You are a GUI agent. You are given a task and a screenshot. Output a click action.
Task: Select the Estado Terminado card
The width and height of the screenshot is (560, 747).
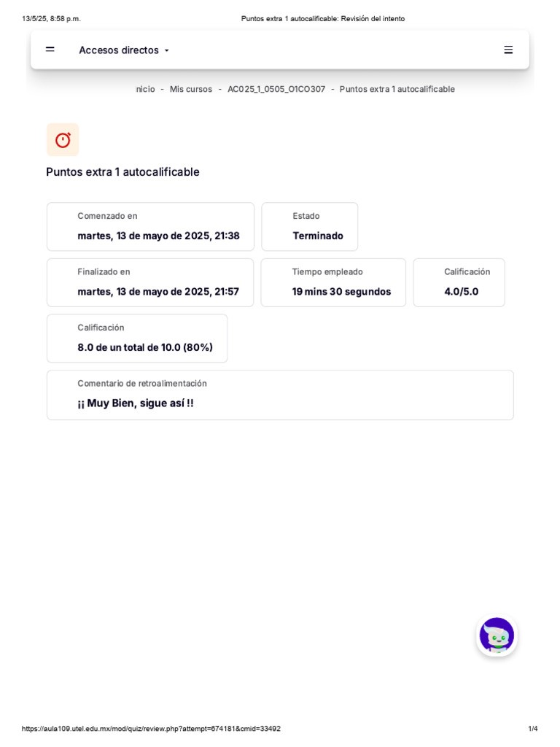310,227
